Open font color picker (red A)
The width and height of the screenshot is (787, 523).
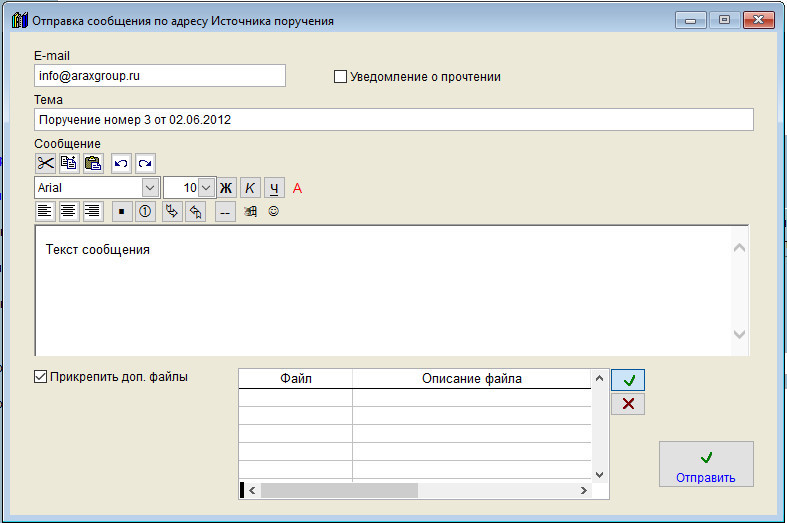coord(297,188)
